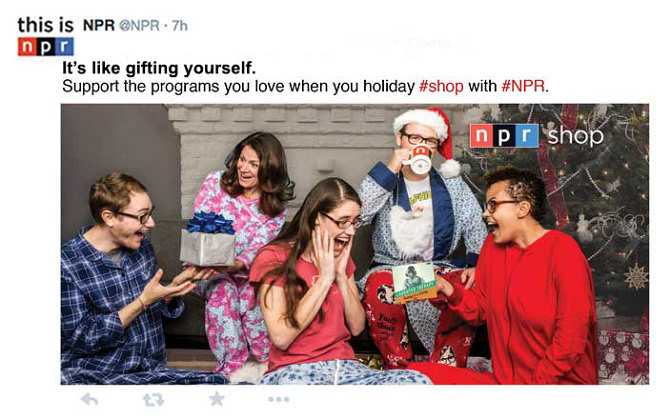The width and height of the screenshot is (670, 419).
Task: Follow the #shop hashtag
Action: pos(441,86)
